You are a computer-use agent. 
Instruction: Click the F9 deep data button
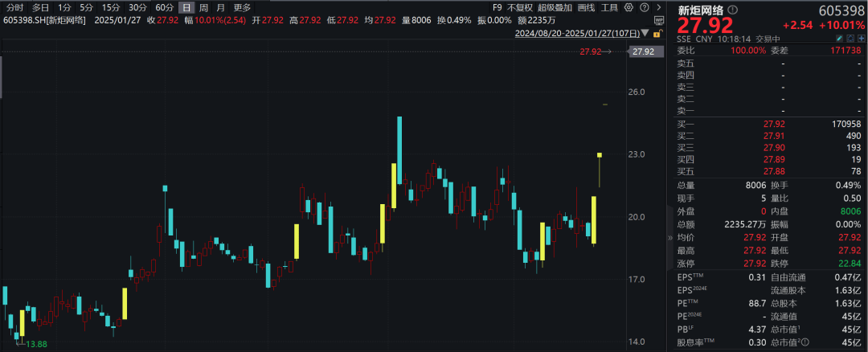click(x=497, y=8)
